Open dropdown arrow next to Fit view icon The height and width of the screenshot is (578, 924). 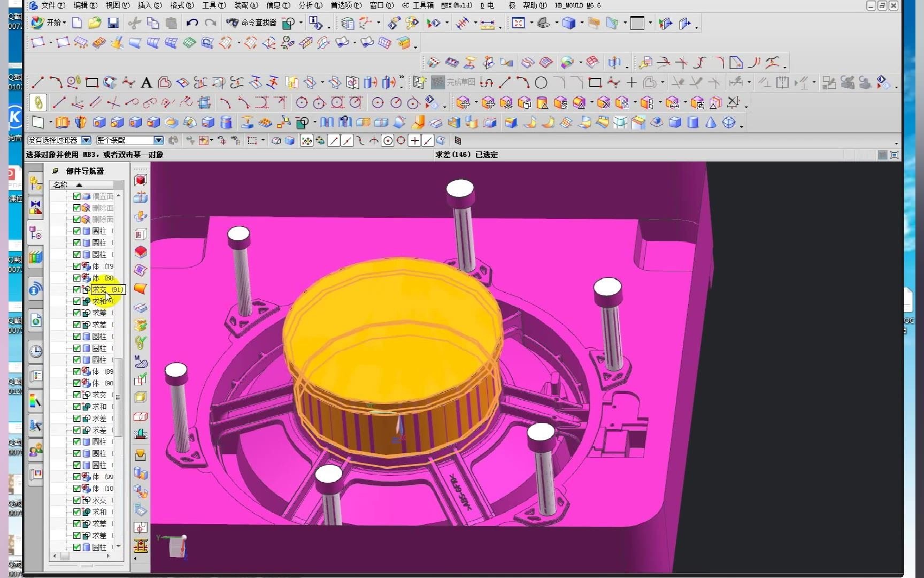pyautogui.click(x=531, y=23)
